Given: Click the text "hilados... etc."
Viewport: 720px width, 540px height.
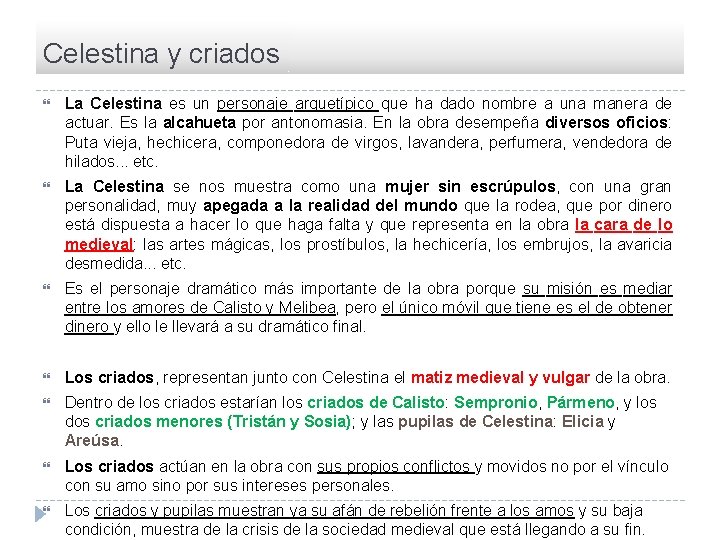Looking at the screenshot, I should pyautogui.click(x=111, y=162).
